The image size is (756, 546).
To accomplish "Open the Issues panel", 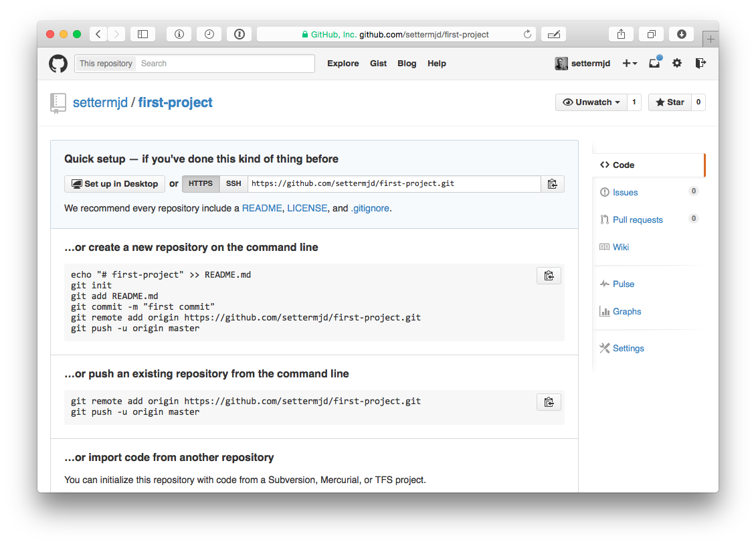I will tap(624, 192).
